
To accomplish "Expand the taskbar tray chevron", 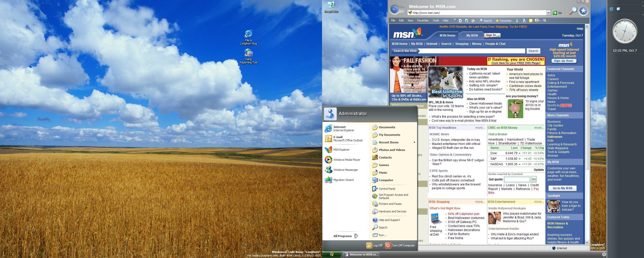I will 604,254.
